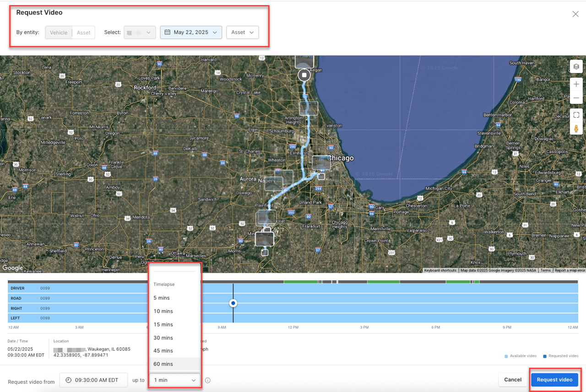Click the Waukegan, IL 60085 location text
Viewport: 586px width, 392px height.
[109, 349]
